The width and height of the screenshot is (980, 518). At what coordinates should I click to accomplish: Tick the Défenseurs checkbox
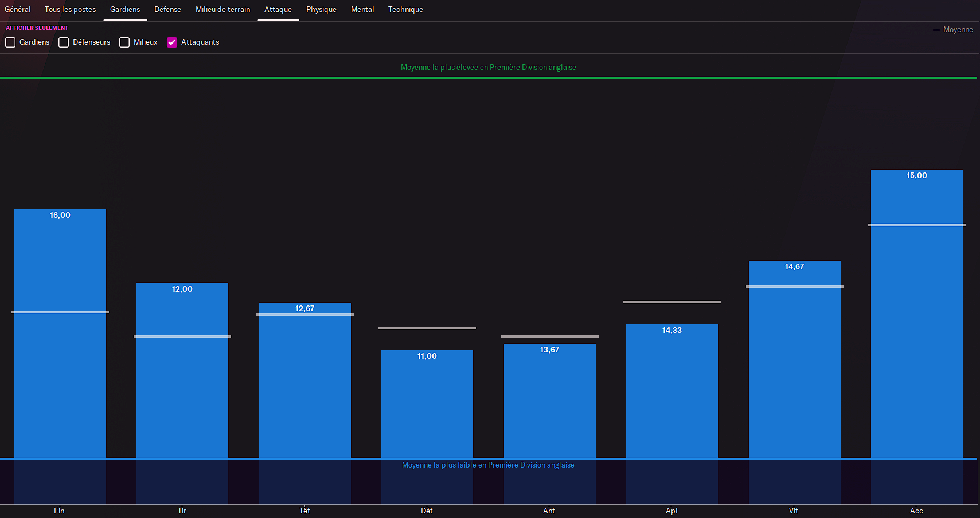64,42
